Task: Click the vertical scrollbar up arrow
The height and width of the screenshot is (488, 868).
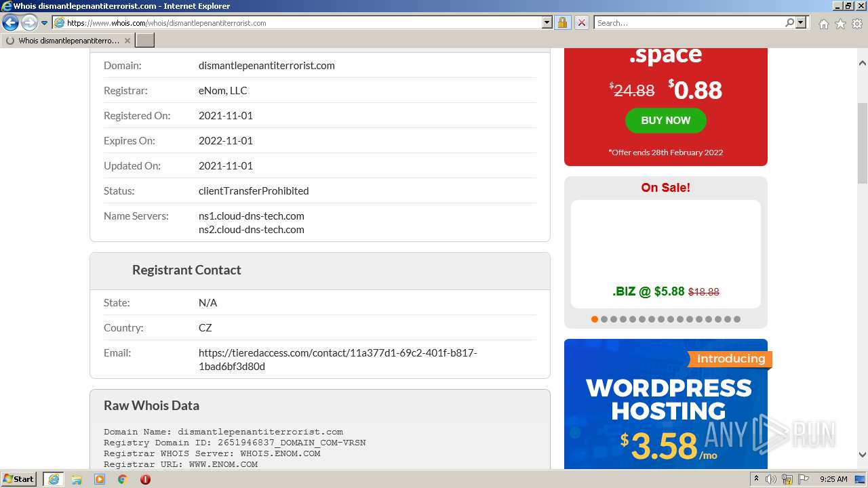Action: [863, 63]
